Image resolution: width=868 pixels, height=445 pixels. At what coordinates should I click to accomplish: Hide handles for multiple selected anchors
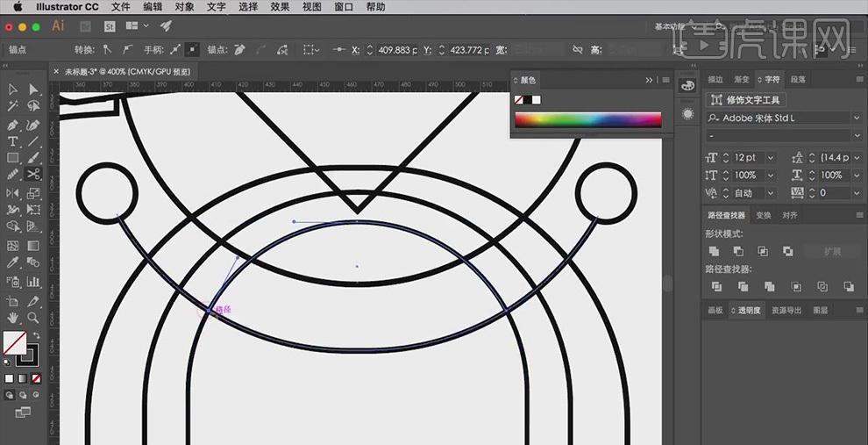191,50
